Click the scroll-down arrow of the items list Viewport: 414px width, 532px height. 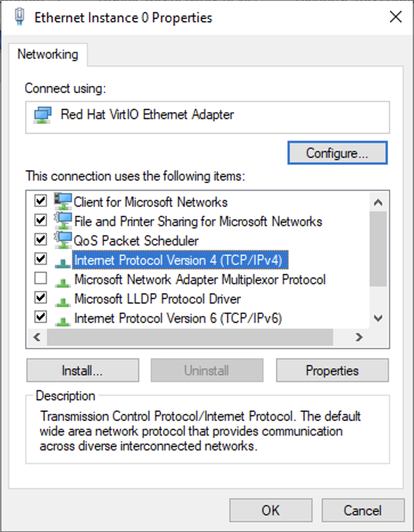tap(378, 318)
